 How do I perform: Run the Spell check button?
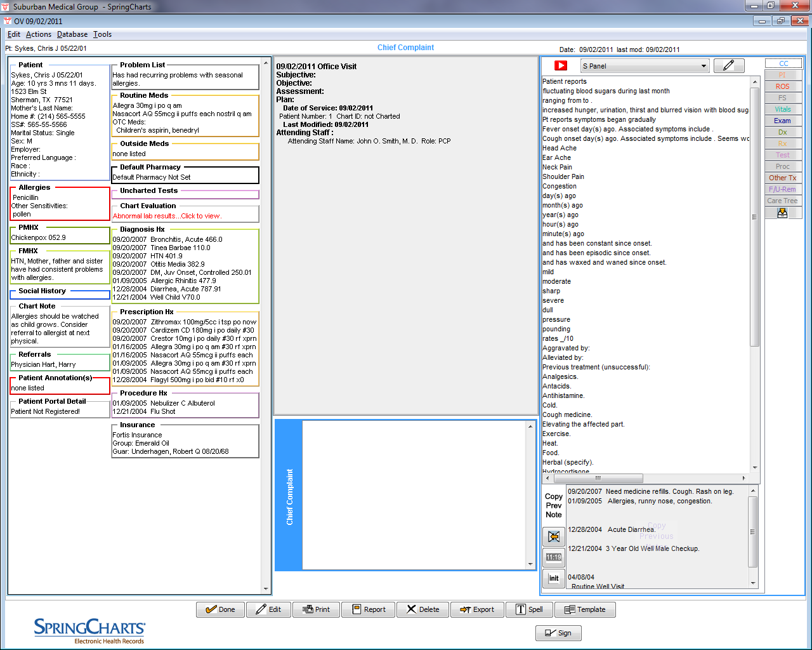click(x=529, y=609)
